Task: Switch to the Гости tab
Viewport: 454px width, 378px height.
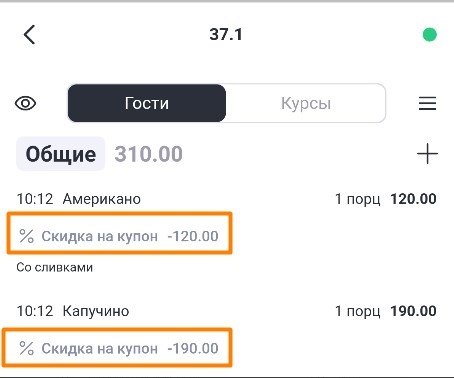Action: pyautogui.click(x=147, y=103)
